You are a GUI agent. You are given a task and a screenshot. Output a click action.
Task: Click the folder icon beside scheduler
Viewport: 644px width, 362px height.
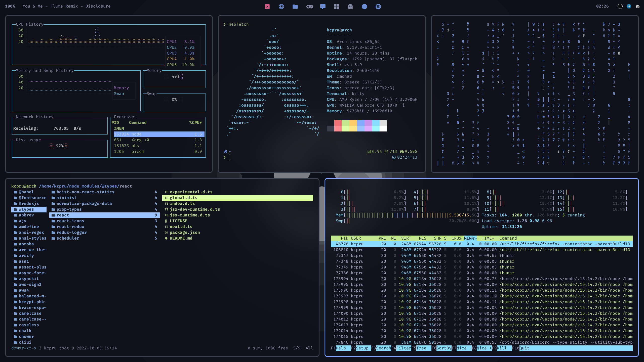tap(53, 238)
